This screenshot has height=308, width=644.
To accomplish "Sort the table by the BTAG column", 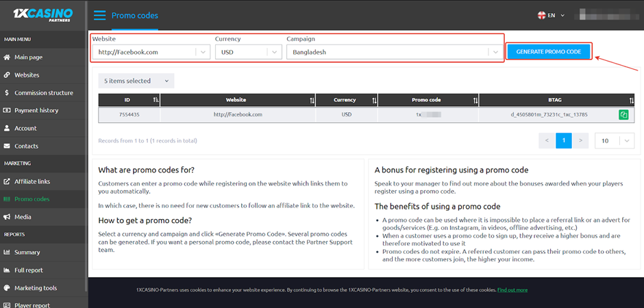I will (x=630, y=100).
